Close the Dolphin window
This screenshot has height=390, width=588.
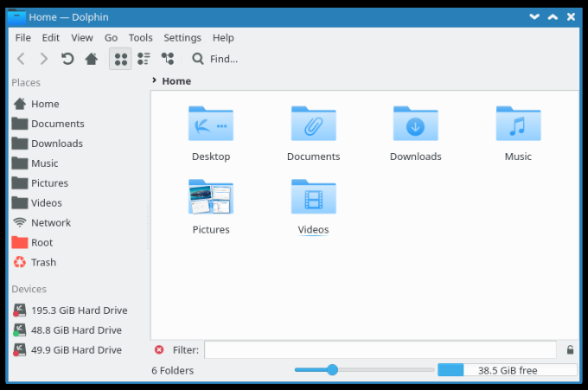pos(571,17)
